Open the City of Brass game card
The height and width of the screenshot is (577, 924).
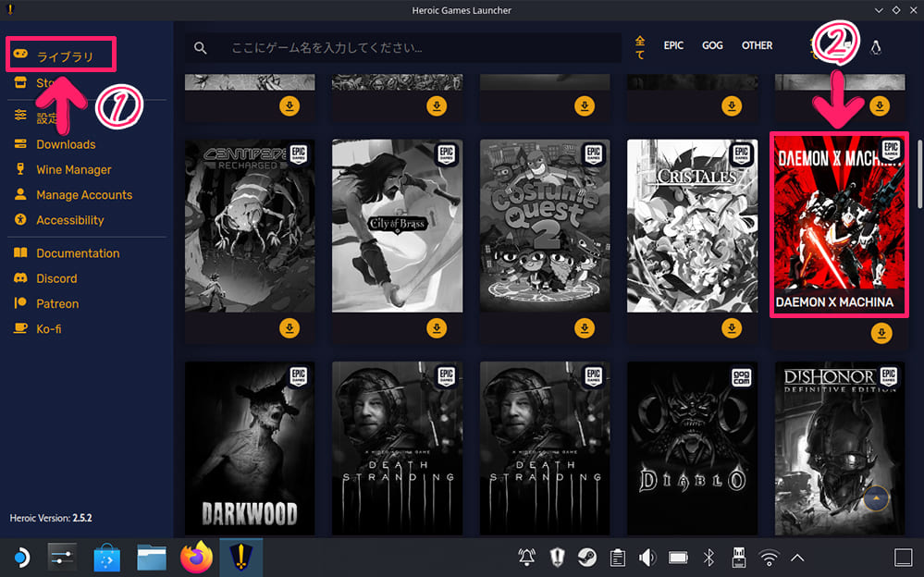click(x=397, y=226)
